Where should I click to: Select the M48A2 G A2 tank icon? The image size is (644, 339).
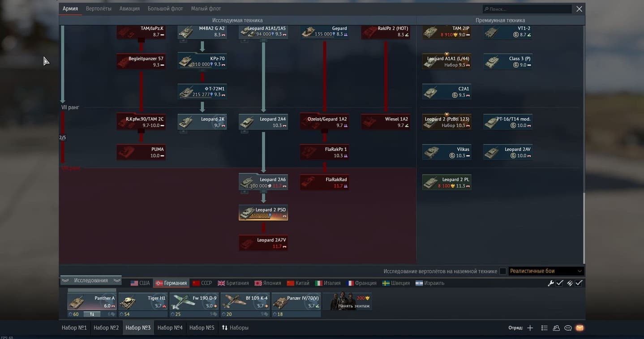pos(186,32)
